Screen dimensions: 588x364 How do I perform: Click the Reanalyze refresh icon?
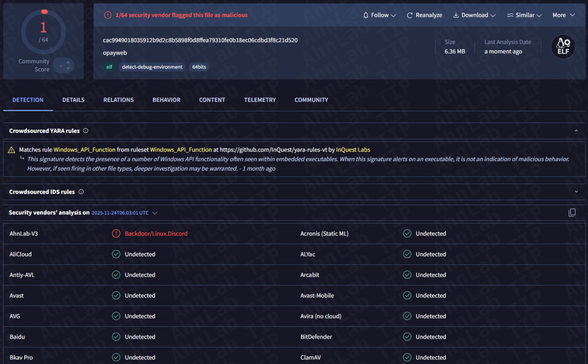click(x=409, y=15)
